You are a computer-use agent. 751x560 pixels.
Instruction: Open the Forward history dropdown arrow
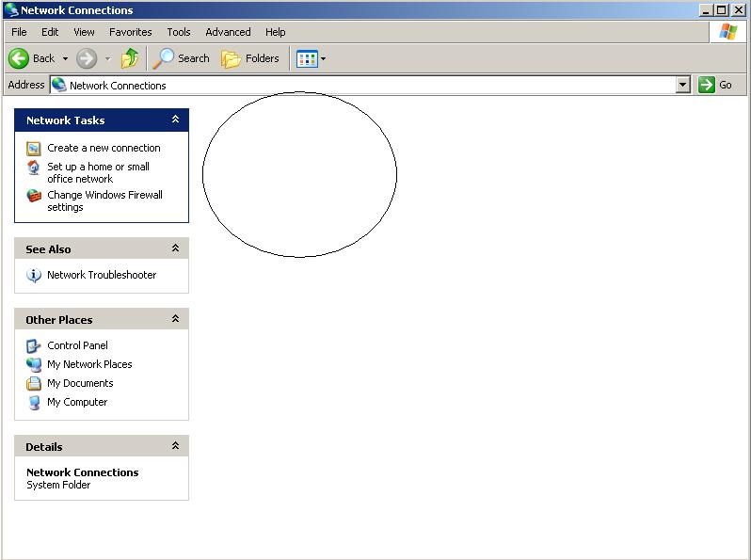(x=108, y=59)
